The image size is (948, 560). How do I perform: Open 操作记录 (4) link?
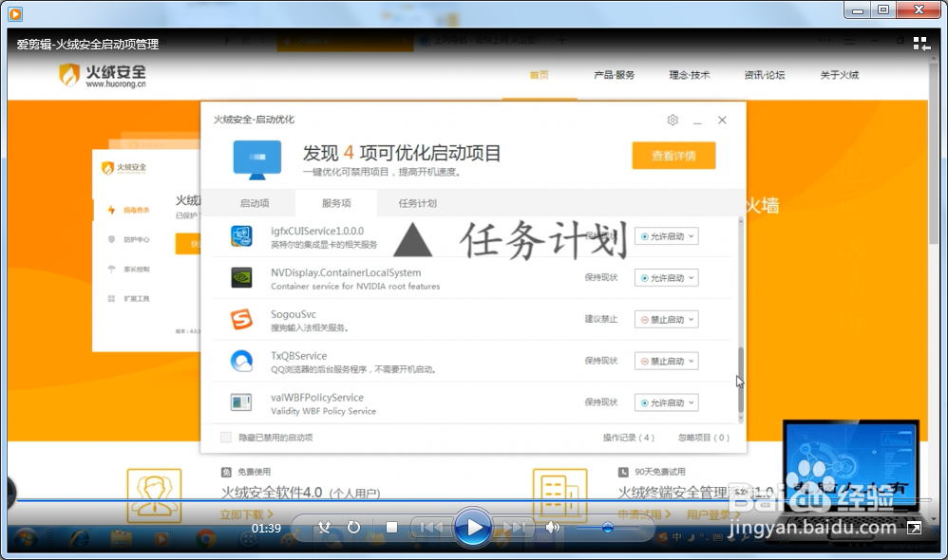click(x=628, y=438)
